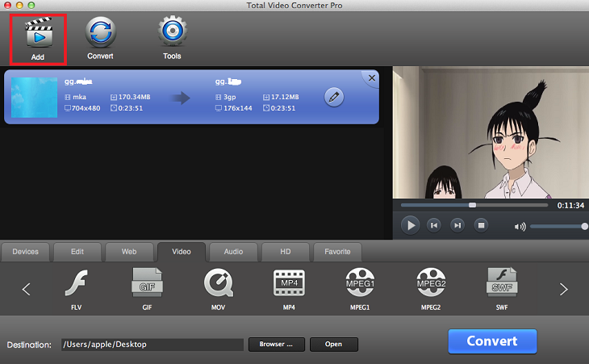This screenshot has width=589, height=364.
Task: Switch to the Web tab
Action: point(129,252)
